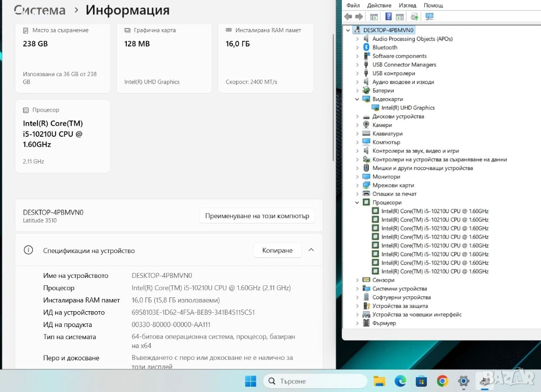Open the Изглед menu
The image size is (541, 392).
407,5
